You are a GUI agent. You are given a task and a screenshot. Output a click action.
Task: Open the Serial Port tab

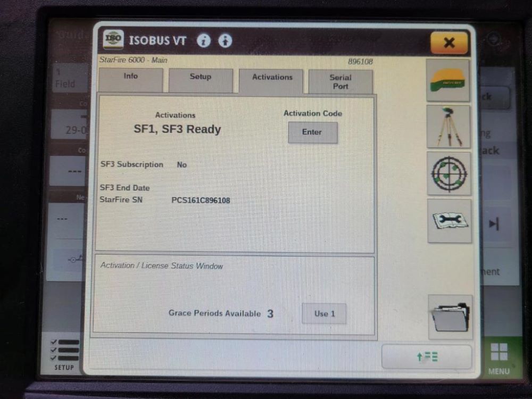click(340, 82)
